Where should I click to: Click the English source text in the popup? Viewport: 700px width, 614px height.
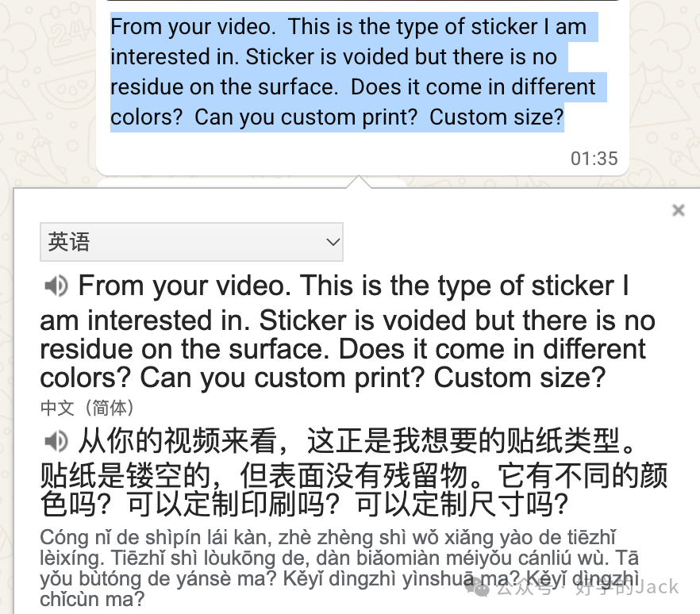point(348,332)
